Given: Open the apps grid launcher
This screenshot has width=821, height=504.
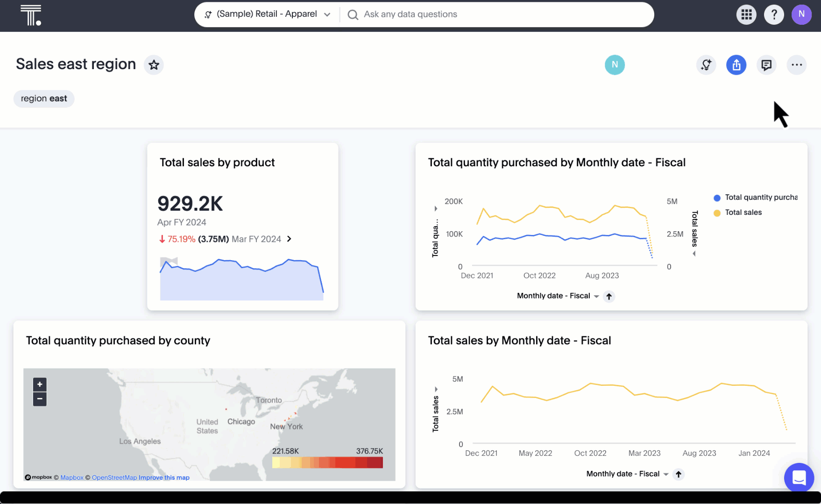Looking at the screenshot, I should 746,14.
